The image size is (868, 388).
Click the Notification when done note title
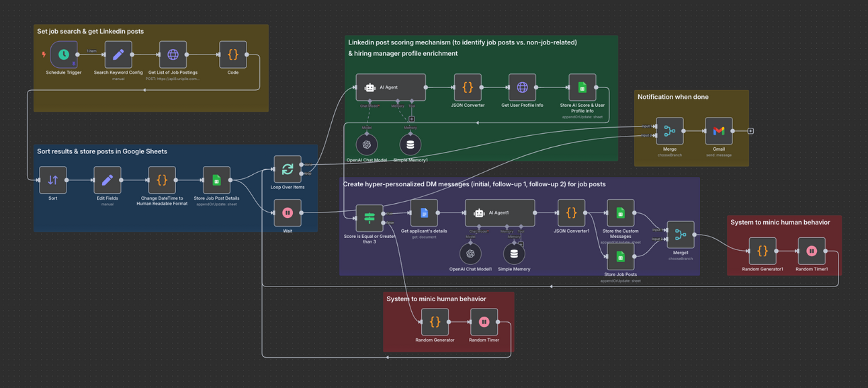[672, 97]
